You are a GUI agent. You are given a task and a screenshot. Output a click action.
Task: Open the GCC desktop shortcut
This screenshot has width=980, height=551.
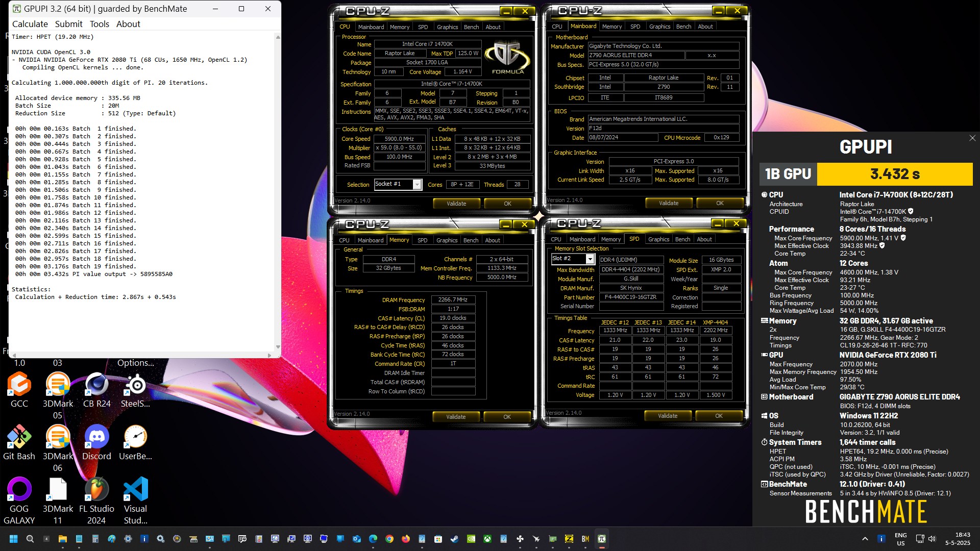[x=19, y=390]
